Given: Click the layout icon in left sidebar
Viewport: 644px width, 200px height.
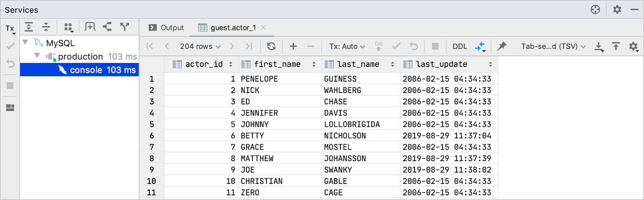Looking at the screenshot, I should 10,108.
